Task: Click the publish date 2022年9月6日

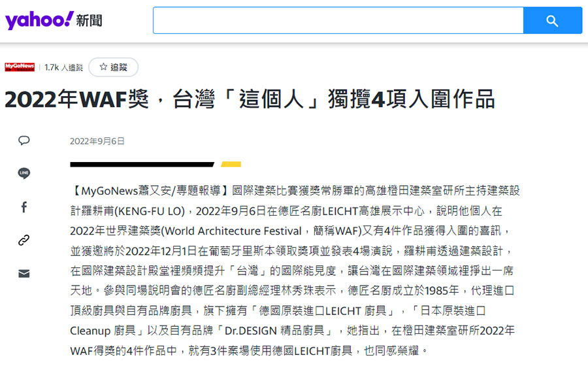Action: point(97,141)
